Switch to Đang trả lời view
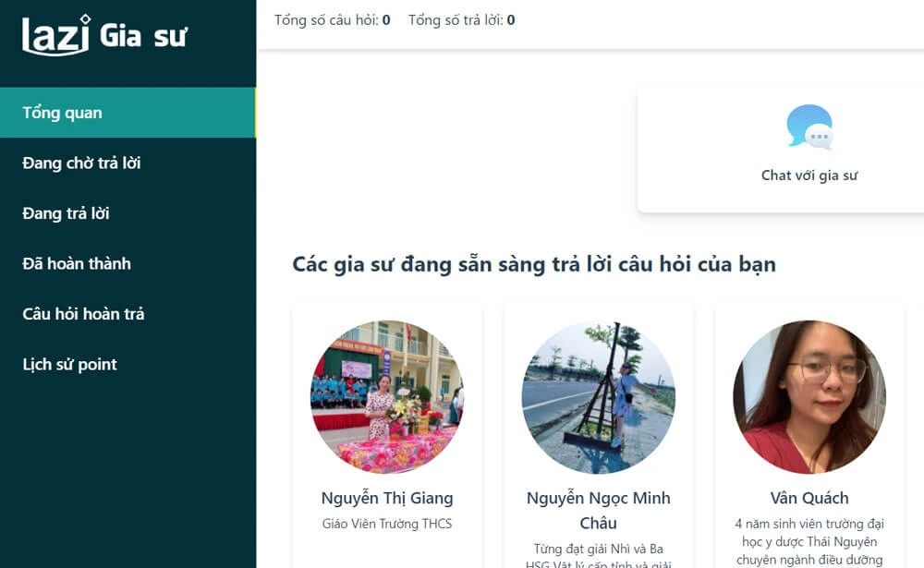924x568 pixels. coord(67,213)
